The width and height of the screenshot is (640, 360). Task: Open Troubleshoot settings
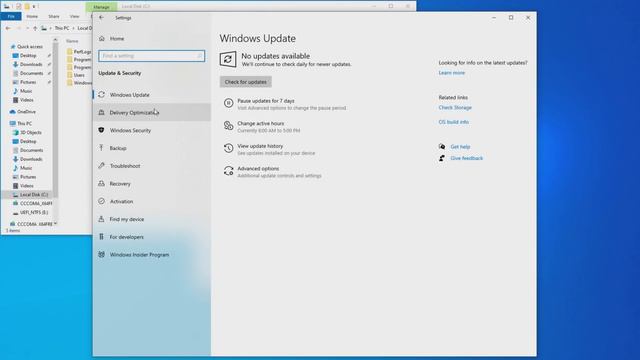pos(125,166)
